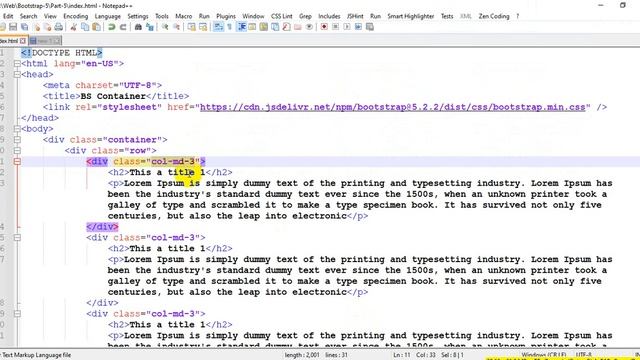
Task: Paste with the clipboard toolbar icon
Action: (x=96, y=27)
